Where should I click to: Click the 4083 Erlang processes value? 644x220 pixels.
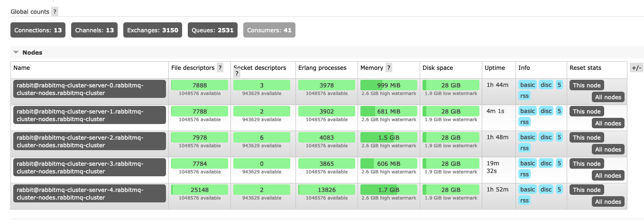click(x=327, y=137)
